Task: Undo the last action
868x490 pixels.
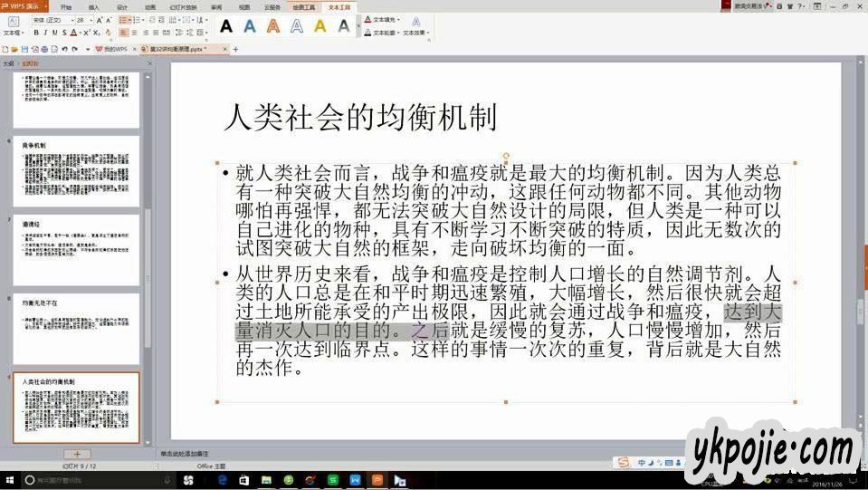Action: click(x=63, y=49)
